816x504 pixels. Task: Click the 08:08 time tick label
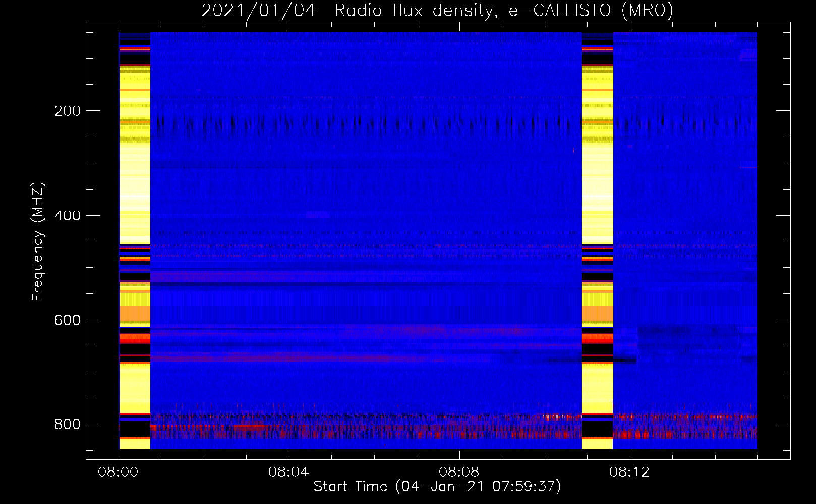(459, 472)
